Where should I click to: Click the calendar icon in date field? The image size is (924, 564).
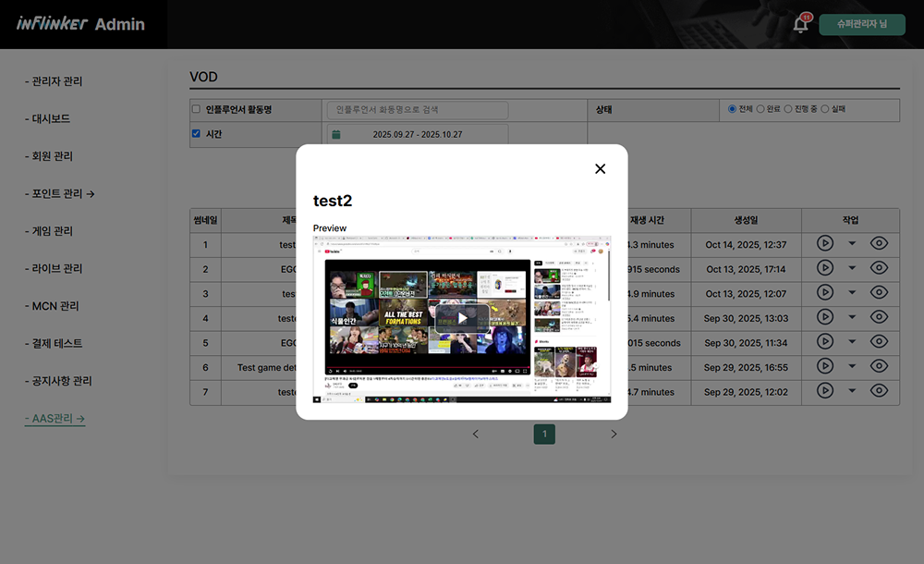336,134
